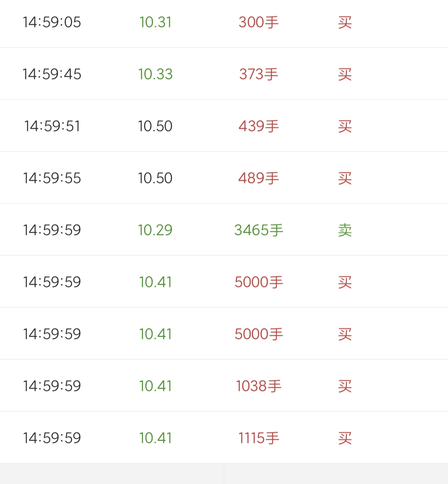Viewport: 448px width, 484px height.
Task: Tap the 439手 trade volume
Action: click(258, 126)
